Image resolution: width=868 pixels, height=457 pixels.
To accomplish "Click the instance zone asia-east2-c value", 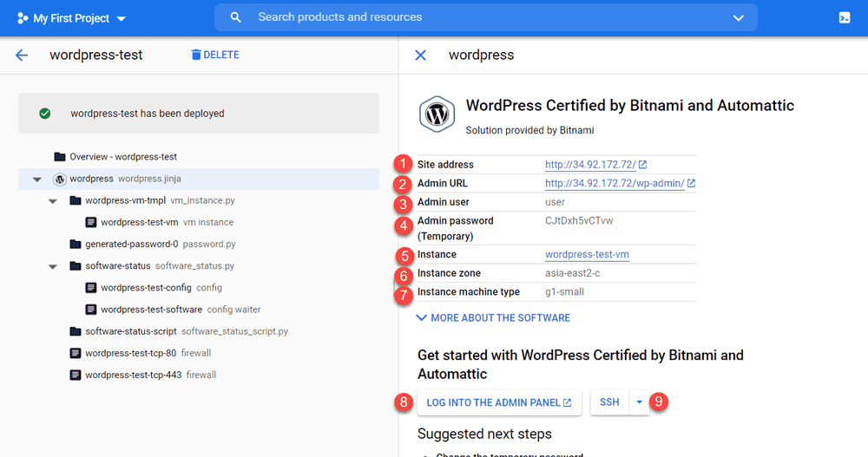I will [x=572, y=273].
